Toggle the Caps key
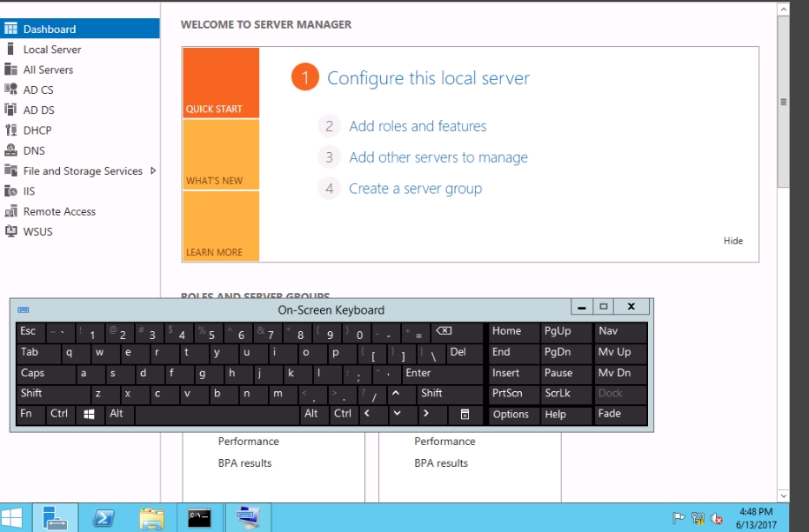The image size is (809, 532). click(x=46, y=373)
